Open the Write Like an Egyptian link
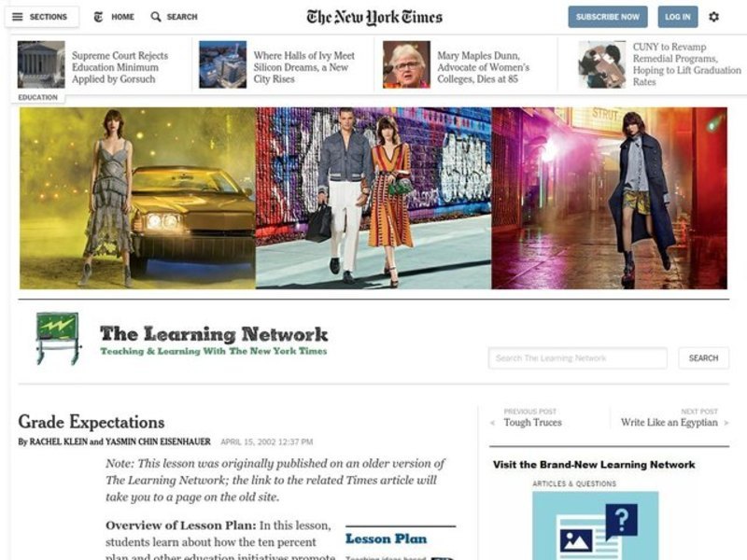 [669, 423]
